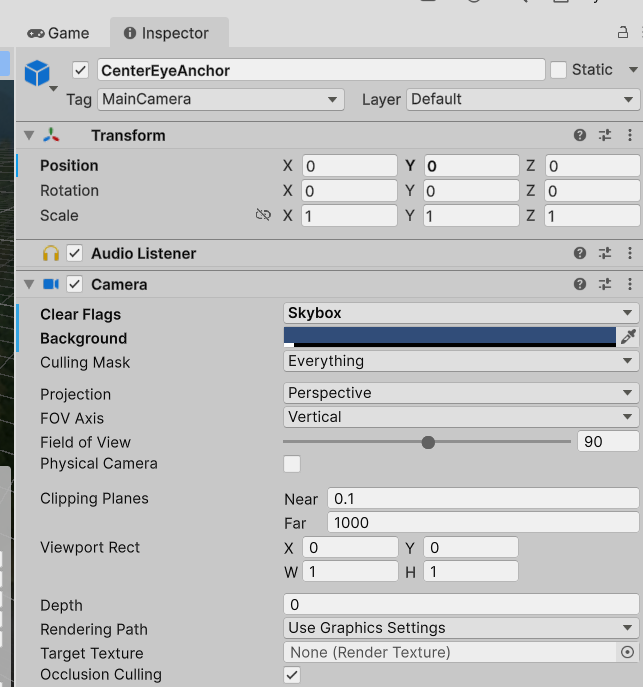Viewport: 643px width, 687px height.
Task: Click Scale X field
Action: pos(350,216)
